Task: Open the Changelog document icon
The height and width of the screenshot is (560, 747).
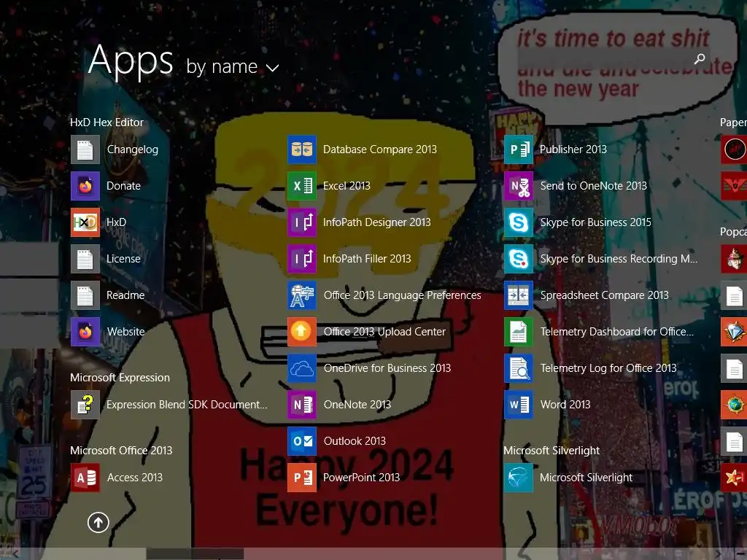Action: click(x=85, y=149)
